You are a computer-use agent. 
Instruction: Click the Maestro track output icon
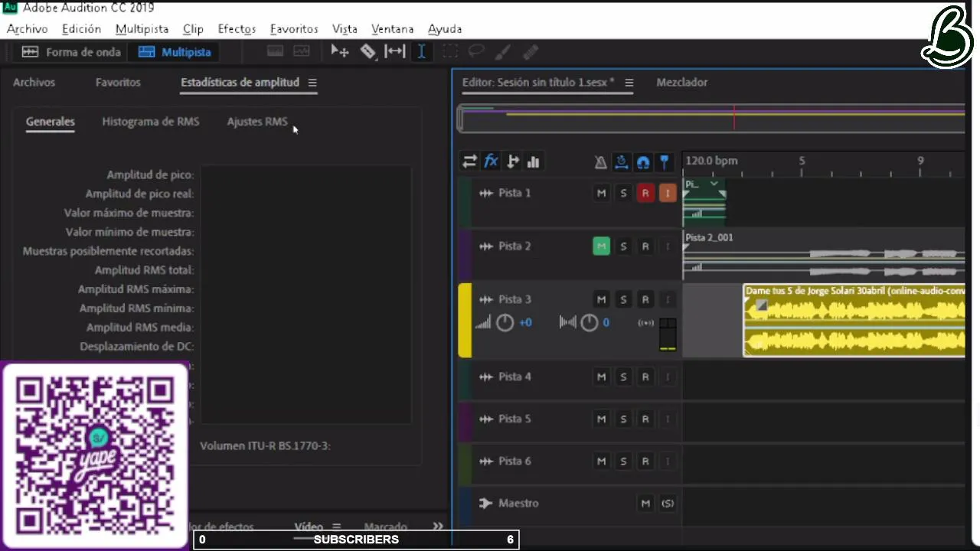tap(485, 504)
